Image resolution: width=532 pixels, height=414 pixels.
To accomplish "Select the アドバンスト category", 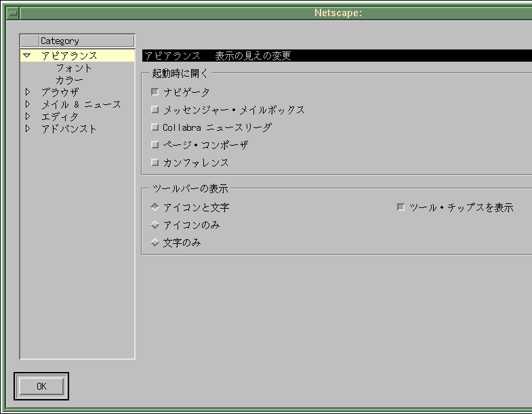I will [x=69, y=129].
